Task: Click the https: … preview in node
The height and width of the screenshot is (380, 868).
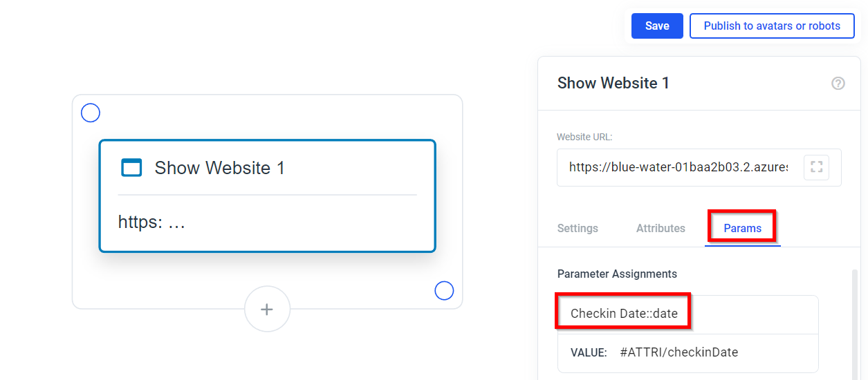Action: pyautogui.click(x=152, y=222)
